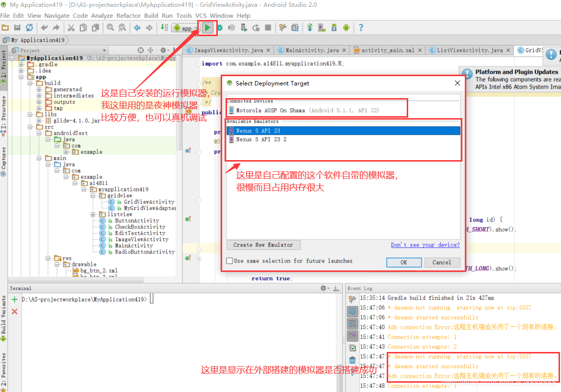Open the Project view selector dropdown
The width and height of the screenshot is (561, 392).
click(60, 50)
